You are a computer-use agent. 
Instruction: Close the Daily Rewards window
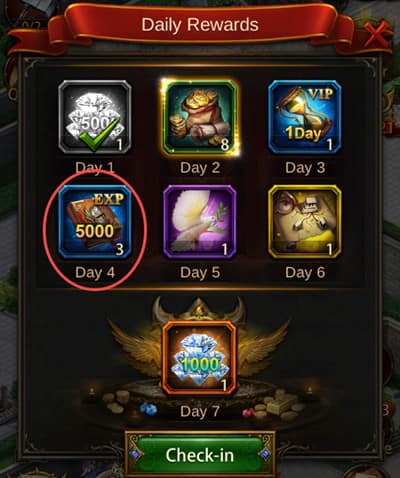click(376, 34)
